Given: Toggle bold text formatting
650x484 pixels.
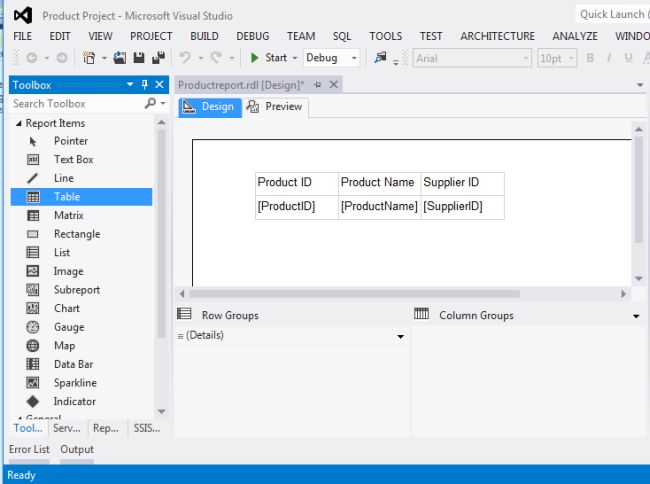Looking at the screenshot, I should point(591,58).
